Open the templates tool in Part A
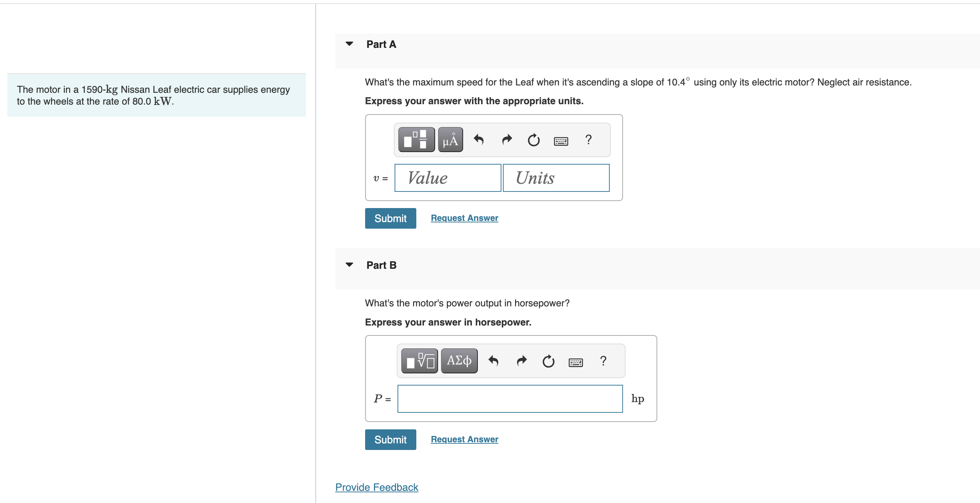This screenshot has height=503, width=980. (x=416, y=140)
